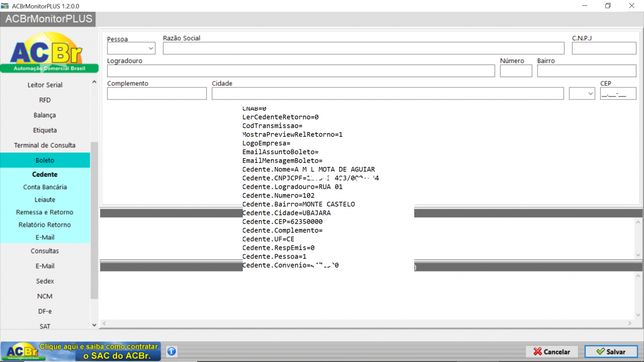The width and height of the screenshot is (644, 362).
Task: Open the UF state dropdown beside Cidade
Action: click(582, 94)
